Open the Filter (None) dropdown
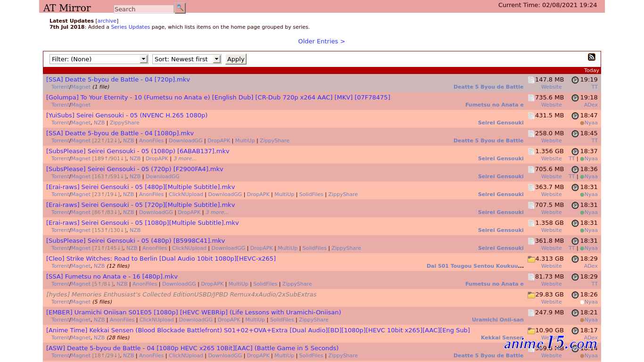The image size is (644, 362). 99,59
